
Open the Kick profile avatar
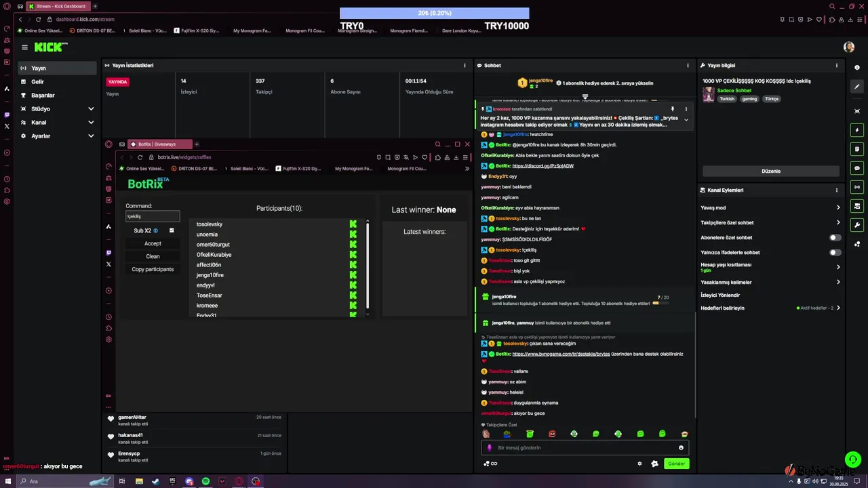[x=849, y=47]
